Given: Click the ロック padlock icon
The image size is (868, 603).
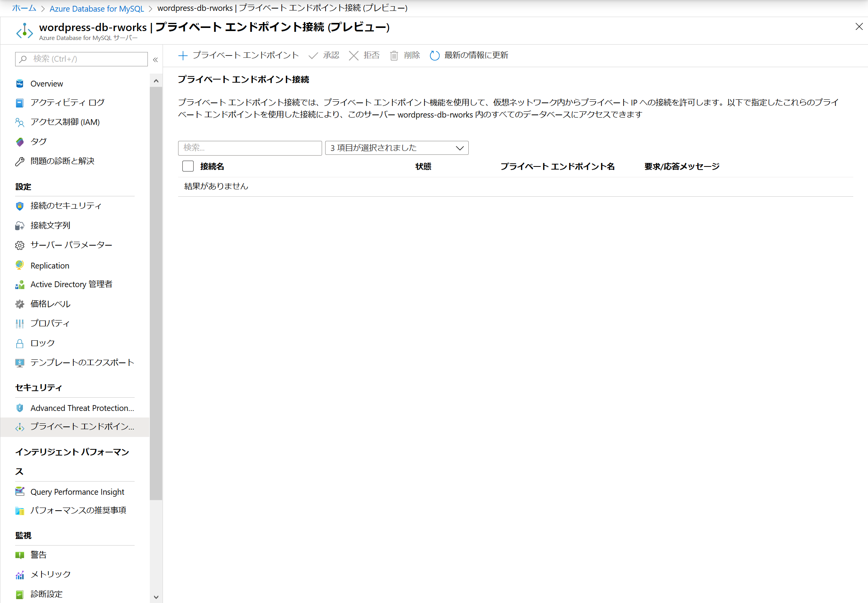Looking at the screenshot, I should coord(20,343).
